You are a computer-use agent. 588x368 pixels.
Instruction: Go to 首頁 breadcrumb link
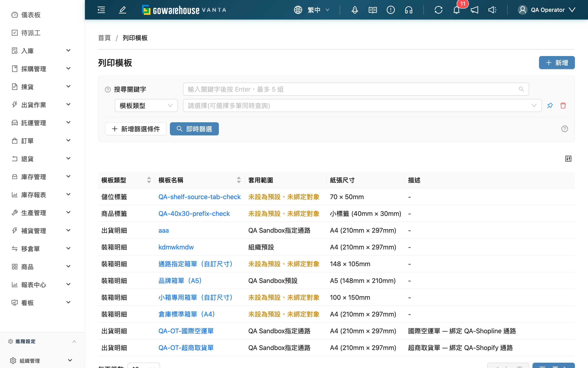[x=104, y=38]
